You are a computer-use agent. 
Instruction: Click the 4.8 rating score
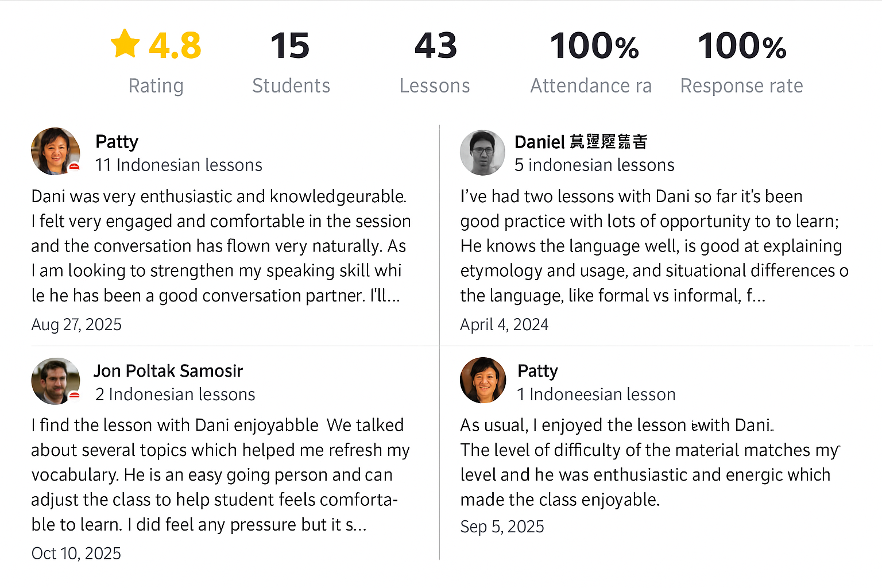coord(175,46)
